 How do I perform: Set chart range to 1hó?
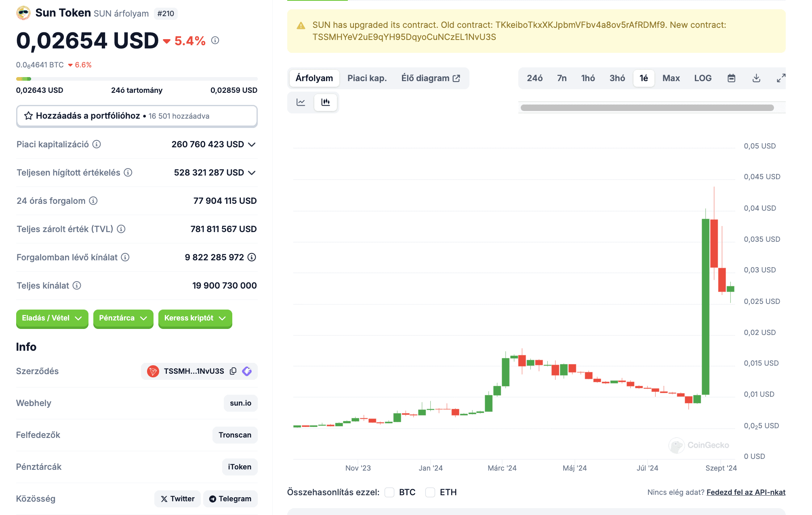click(588, 78)
